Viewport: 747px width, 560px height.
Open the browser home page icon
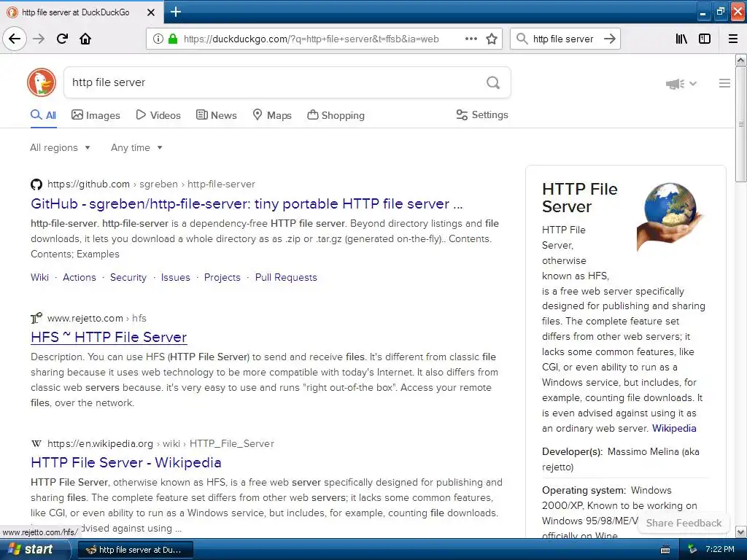[x=85, y=39]
